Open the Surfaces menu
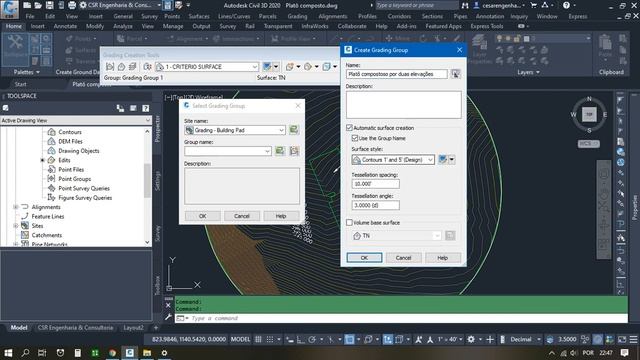This screenshot has height=360, width=640. [x=199, y=16]
